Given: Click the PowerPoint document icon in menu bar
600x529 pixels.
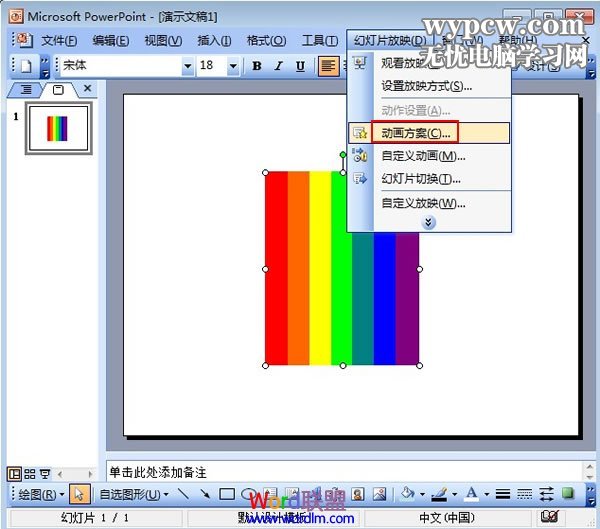Looking at the screenshot, I should (24, 40).
